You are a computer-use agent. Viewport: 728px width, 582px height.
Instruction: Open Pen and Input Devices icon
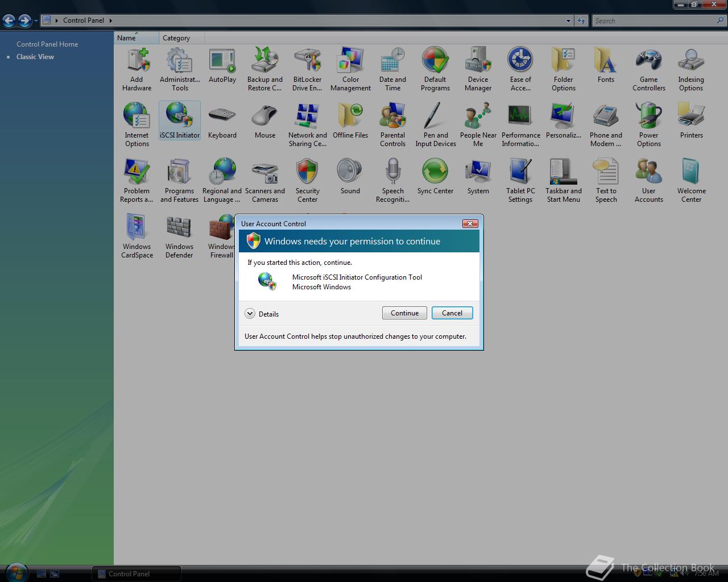click(436, 125)
